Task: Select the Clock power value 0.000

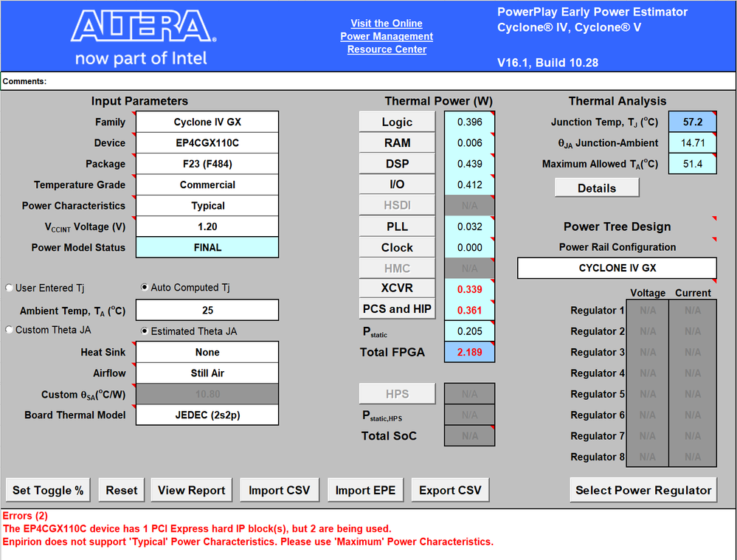Action: coord(469,248)
